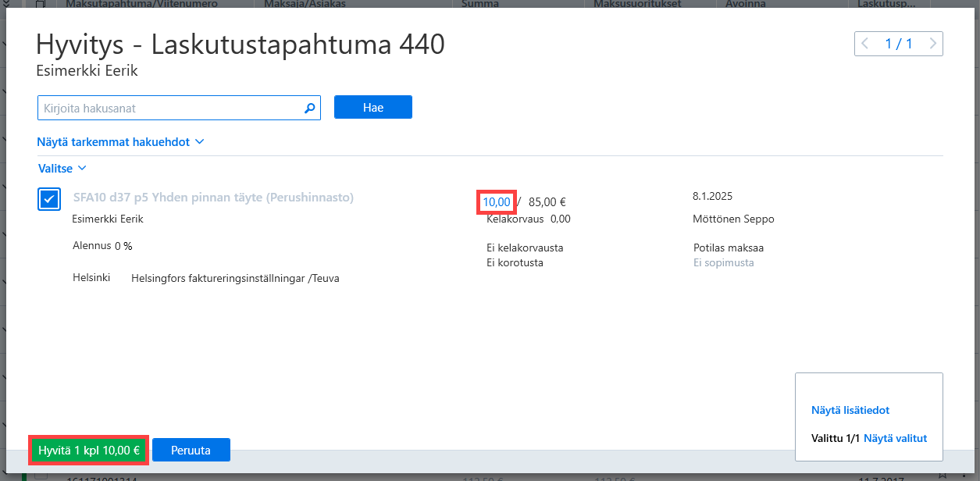This screenshot has width=980, height=481.
Task: Click the Helsinki location label
Action: (91, 278)
